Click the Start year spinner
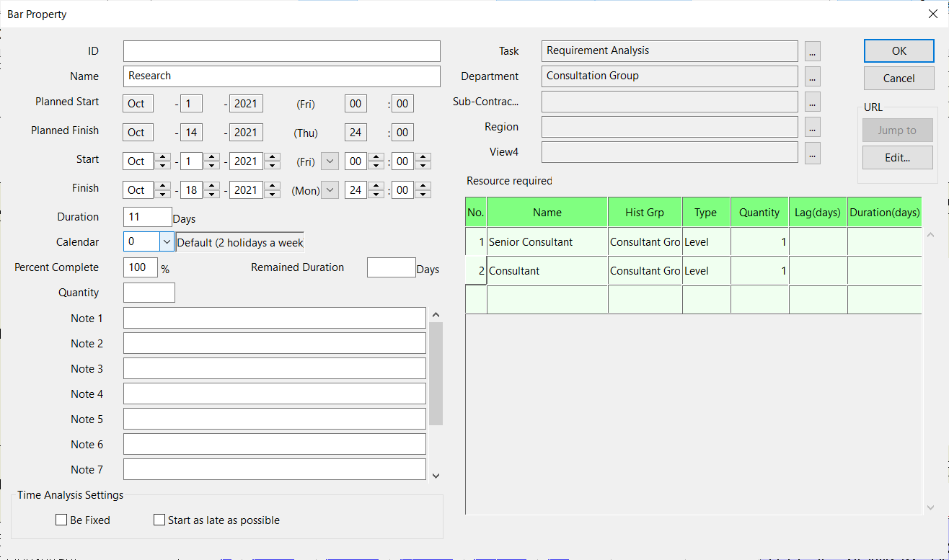This screenshot has height=560, width=949. click(x=272, y=161)
